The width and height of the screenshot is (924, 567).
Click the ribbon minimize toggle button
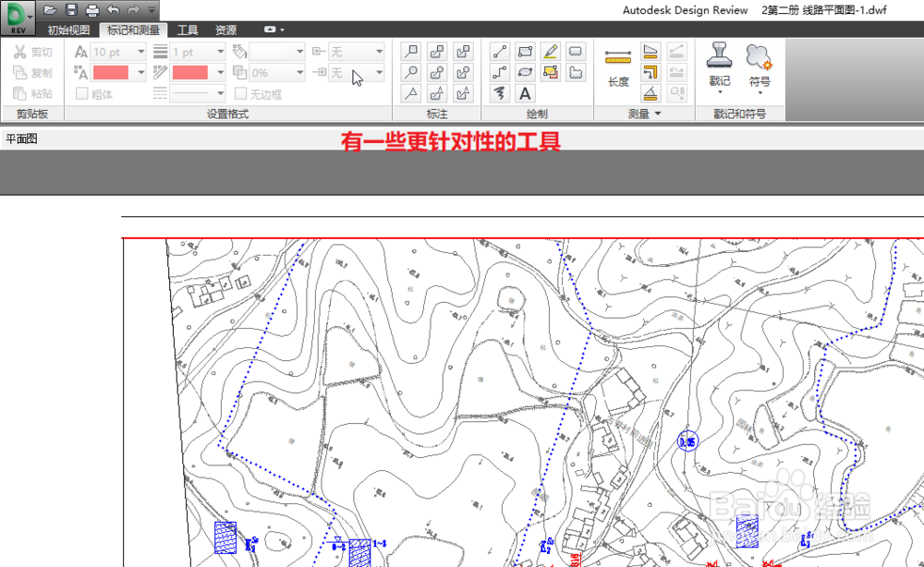tap(270, 30)
